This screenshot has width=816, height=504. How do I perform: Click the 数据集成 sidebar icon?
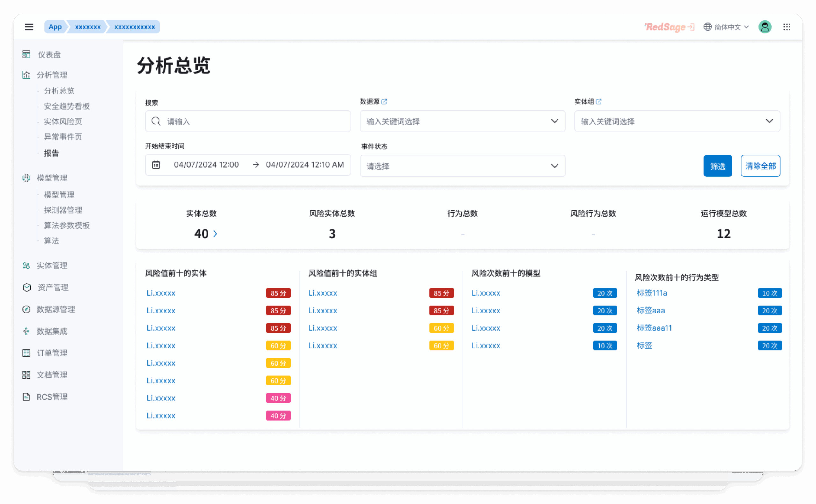(x=26, y=331)
